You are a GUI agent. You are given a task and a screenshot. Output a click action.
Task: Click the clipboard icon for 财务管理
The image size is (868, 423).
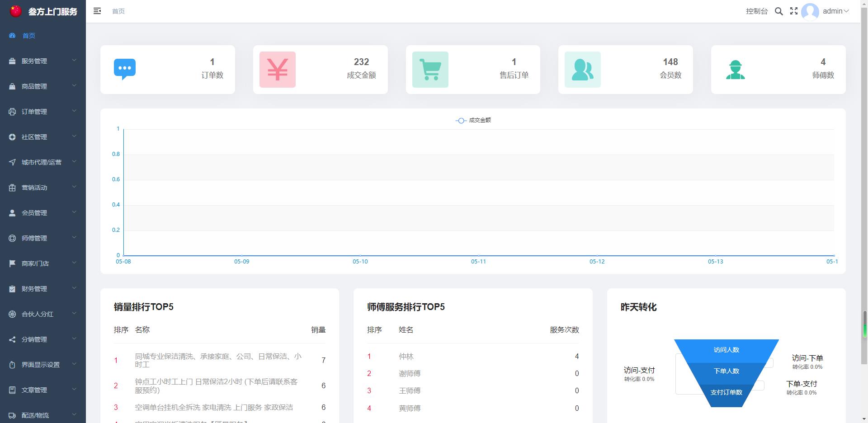pos(12,289)
